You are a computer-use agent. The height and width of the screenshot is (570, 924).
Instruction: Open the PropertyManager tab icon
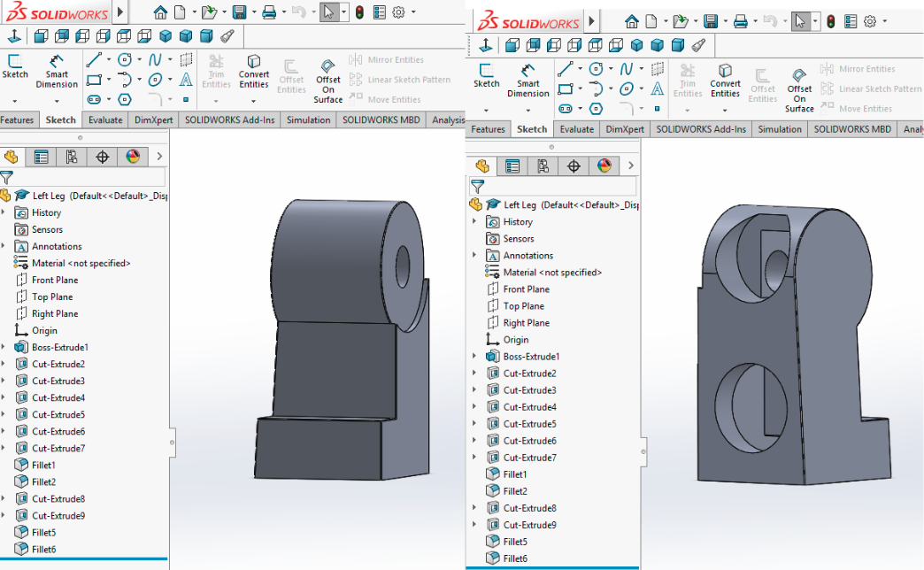click(x=40, y=157)
